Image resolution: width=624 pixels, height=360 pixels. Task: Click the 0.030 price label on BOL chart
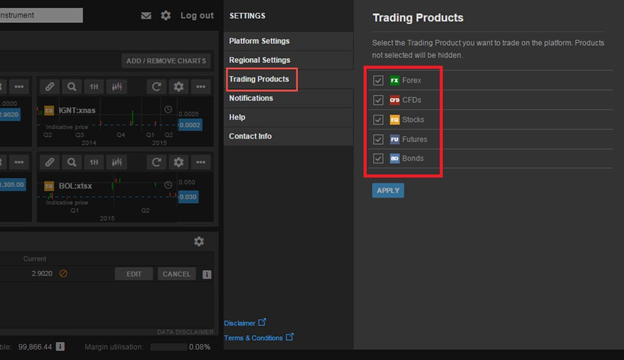coord(188,197)
